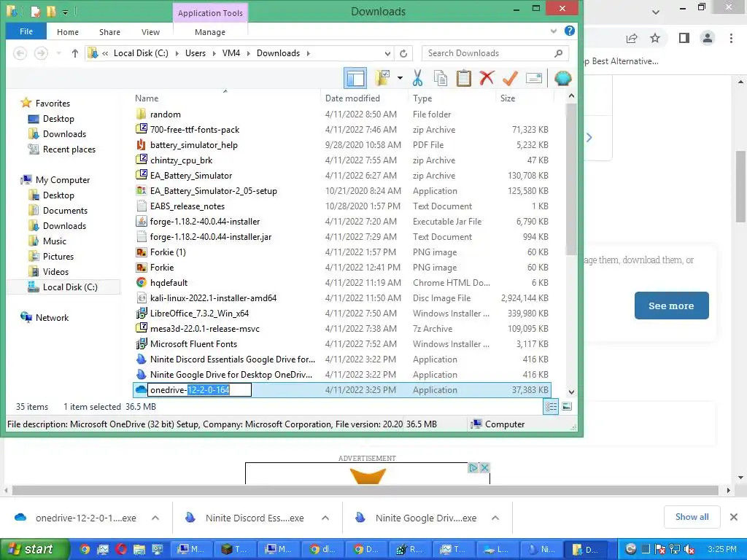Close the advertisement with X icon
Screen dimensions: 747x560
[x=484, y=467]
